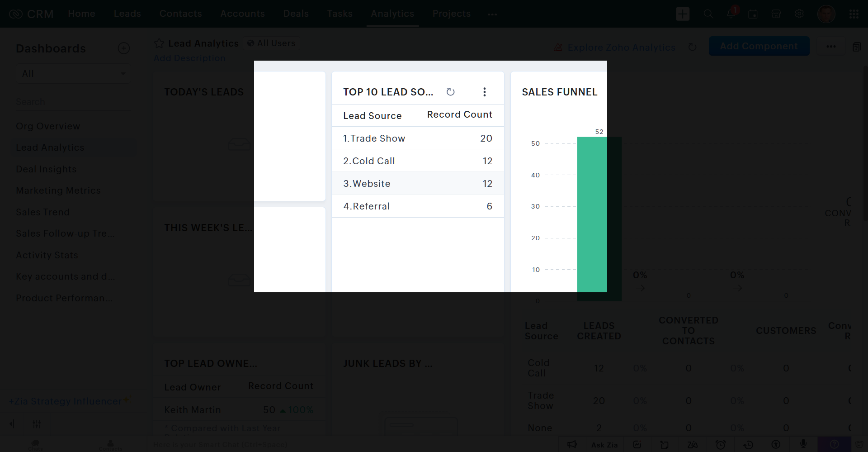Click the Add Component button
This screenshot has width=868, height=452.
click(x=759, y=46)
